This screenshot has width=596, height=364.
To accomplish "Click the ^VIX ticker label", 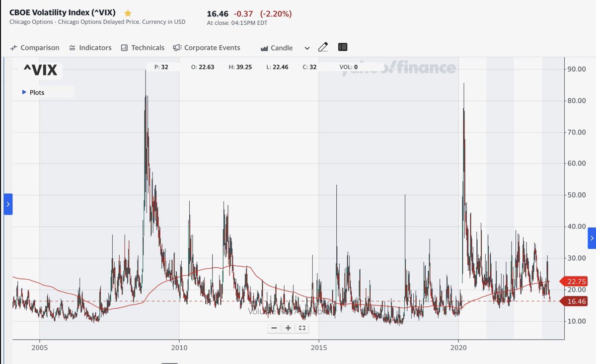I will [x=40, y=71].
